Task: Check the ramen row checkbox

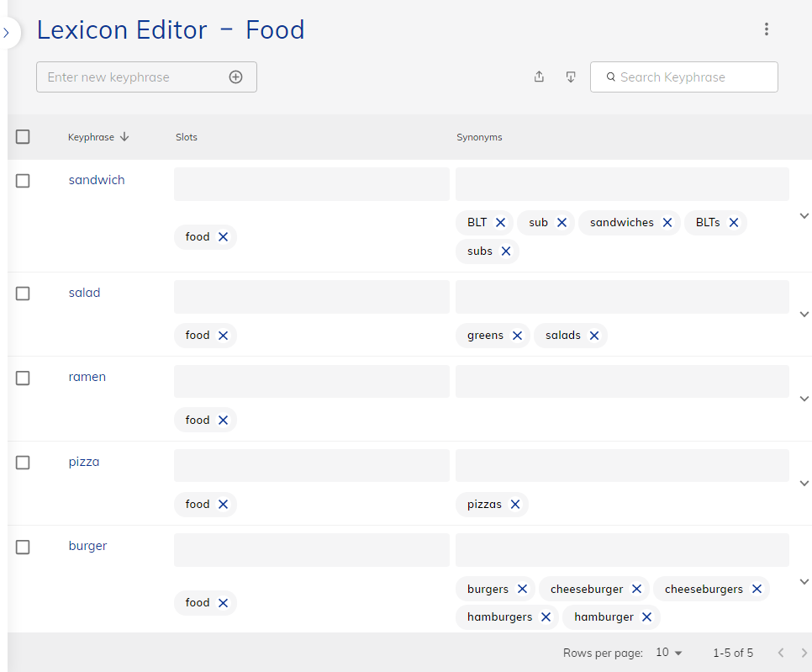Action: [23, 378]
